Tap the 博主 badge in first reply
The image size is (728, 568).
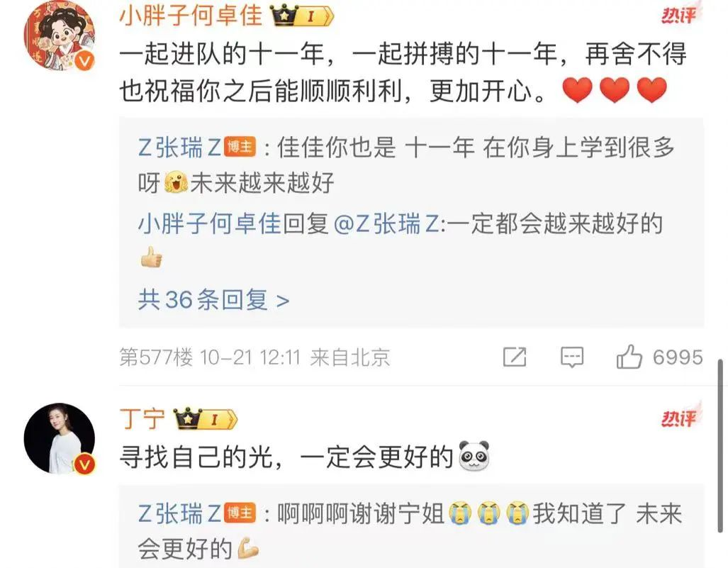[240, 147]
